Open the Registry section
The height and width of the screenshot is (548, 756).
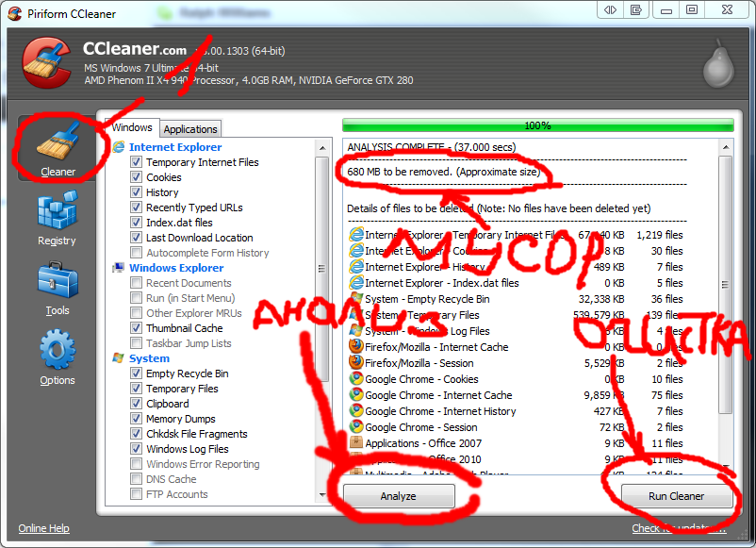(x=57, y=218)
